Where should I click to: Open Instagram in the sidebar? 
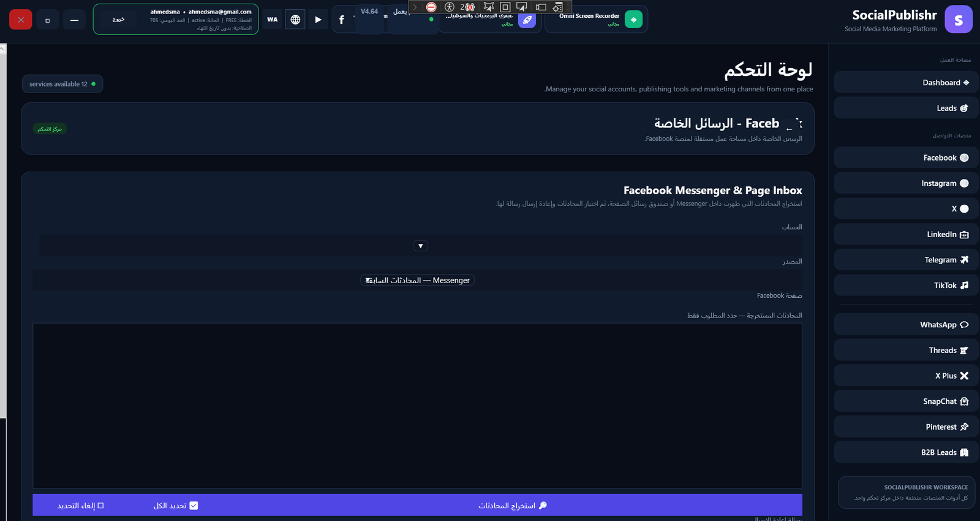pyautogui.click(x=906, y=183)
